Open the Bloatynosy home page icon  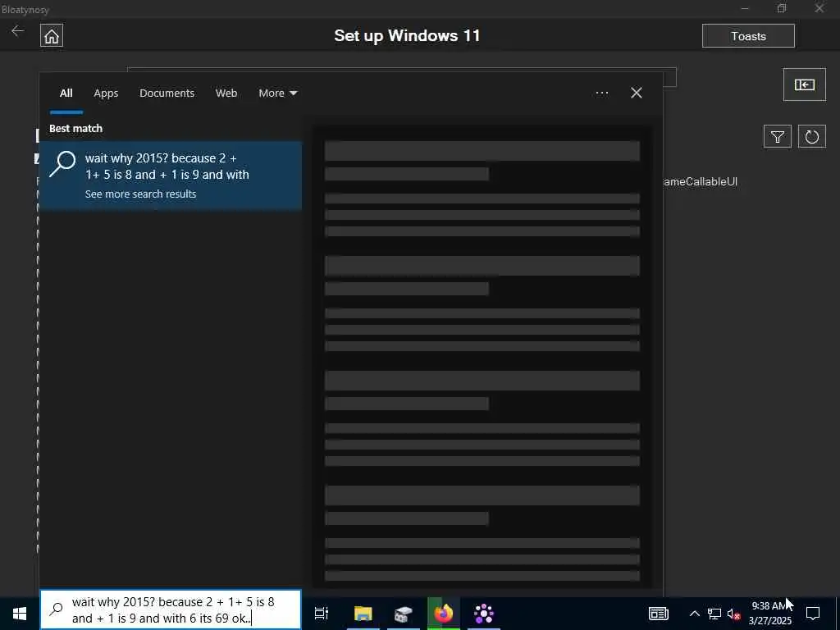coord(52,36)
